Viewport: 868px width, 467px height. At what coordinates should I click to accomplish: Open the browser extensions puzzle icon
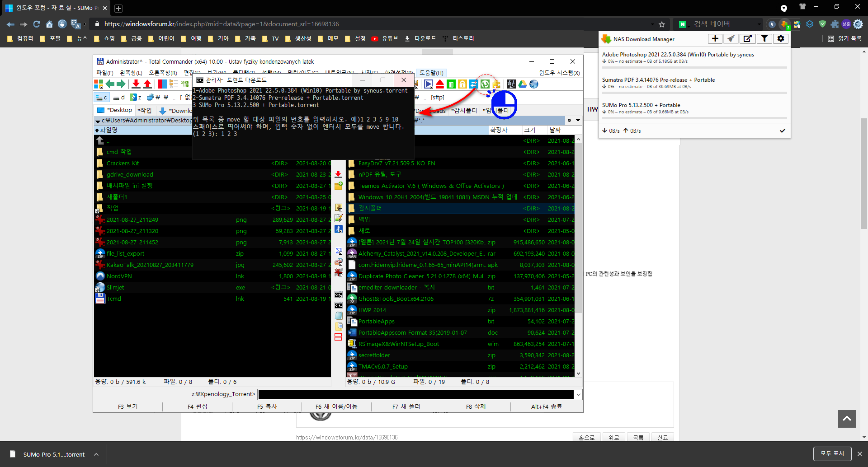coord(835,24)
